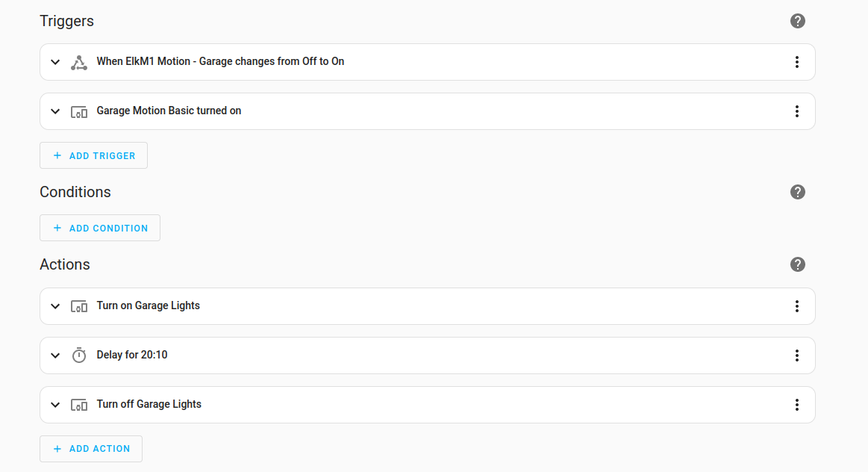Select the Turn on Garage Lights action row
Screen dimensions: 868x472
coord(373,305)
